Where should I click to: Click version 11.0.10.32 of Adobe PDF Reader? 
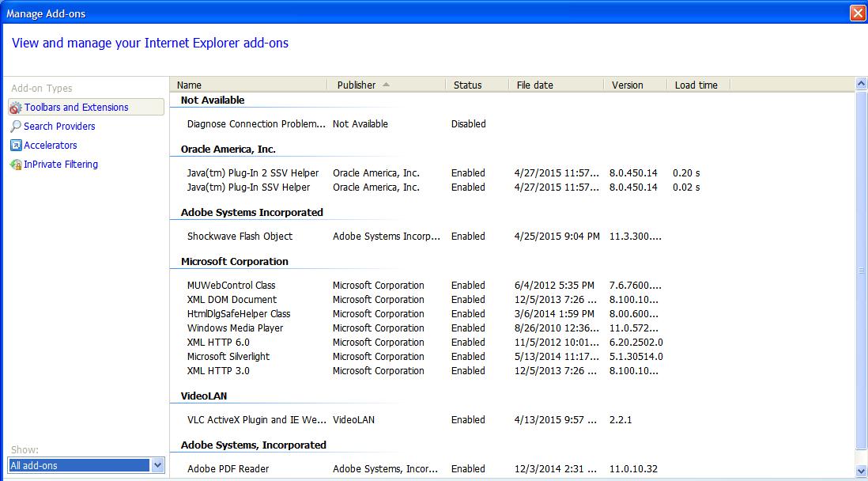pos(633,469)
